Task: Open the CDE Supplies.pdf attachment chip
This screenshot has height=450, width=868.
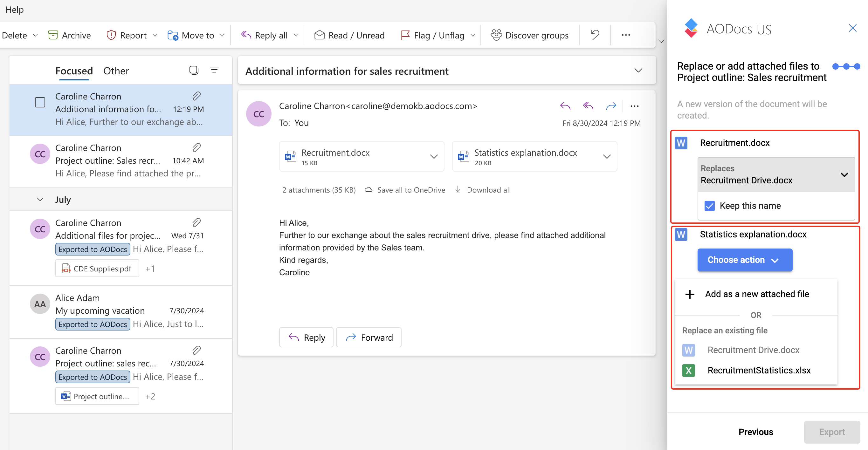Action: coord(97,269)
